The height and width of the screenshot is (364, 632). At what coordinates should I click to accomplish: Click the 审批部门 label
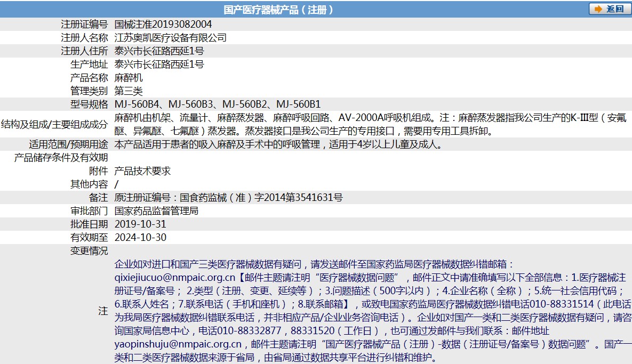point(89,211)
